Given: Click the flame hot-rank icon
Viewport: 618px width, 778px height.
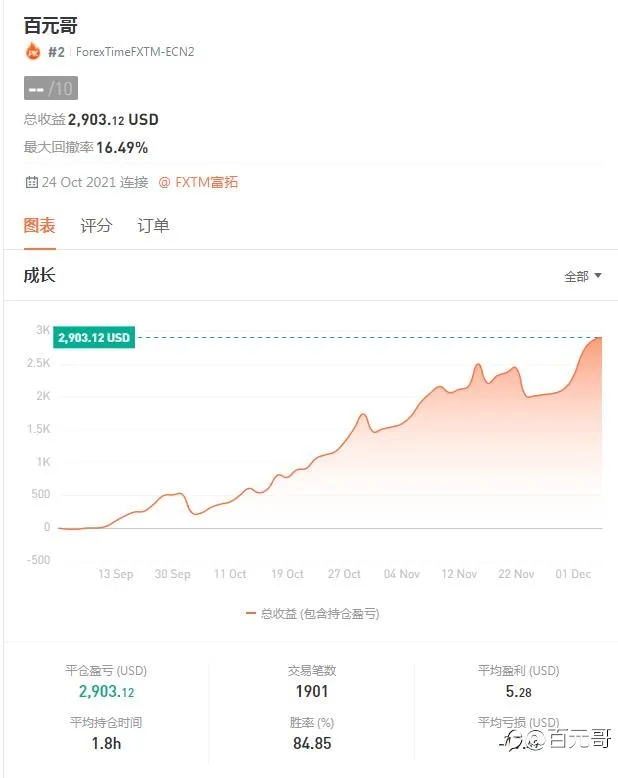Looking at the screenshot, I should click(33, 51).
